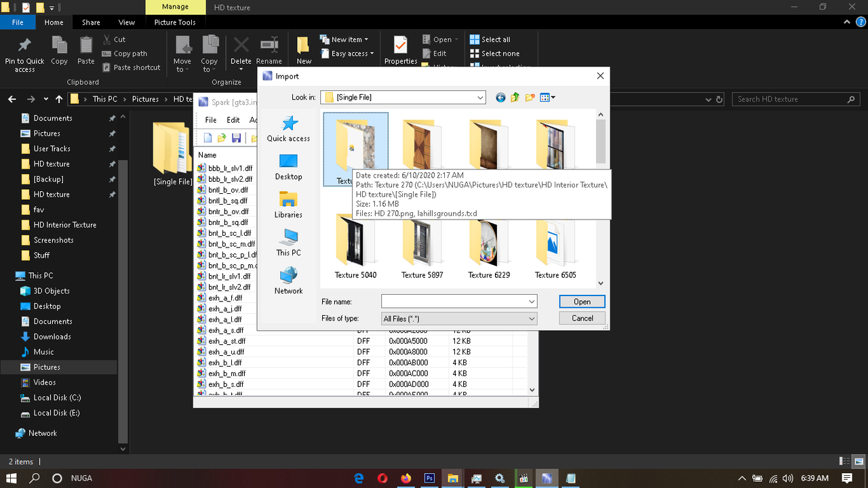Click the Explorer Up arrow button
The image size is (868, 488).
59,99
